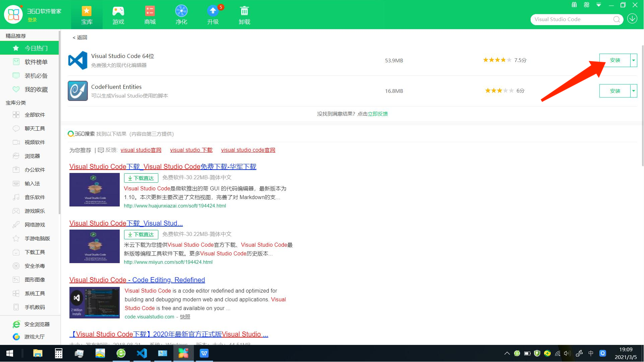This screenshot has width=644, height=362.
Task: Open Visual Studio Code from the taskbar
Action: coord(142,353)
